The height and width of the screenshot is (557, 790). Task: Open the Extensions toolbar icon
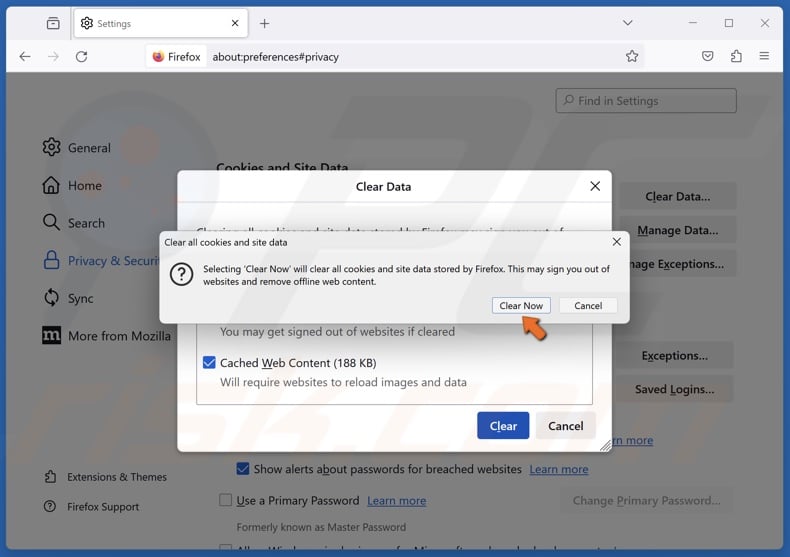(x=736, y=56)
